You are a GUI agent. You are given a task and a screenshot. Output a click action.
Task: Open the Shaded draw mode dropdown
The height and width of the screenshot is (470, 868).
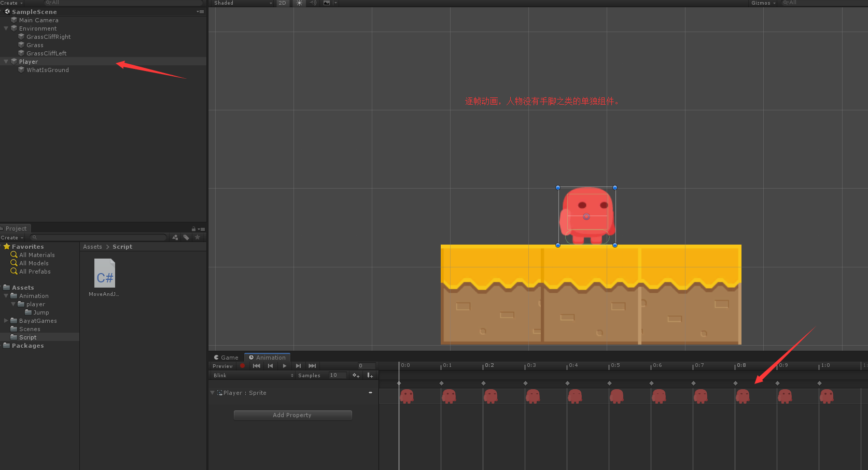[242, 3]
